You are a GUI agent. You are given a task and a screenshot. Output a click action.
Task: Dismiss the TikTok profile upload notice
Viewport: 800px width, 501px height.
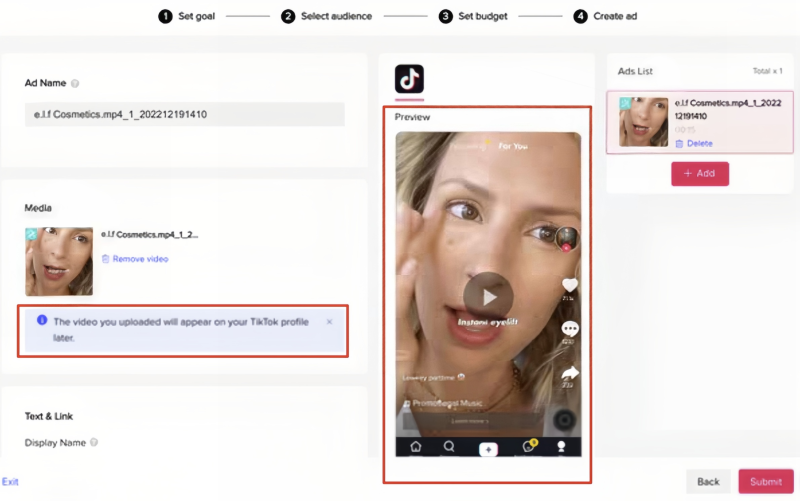pos(330,321)
